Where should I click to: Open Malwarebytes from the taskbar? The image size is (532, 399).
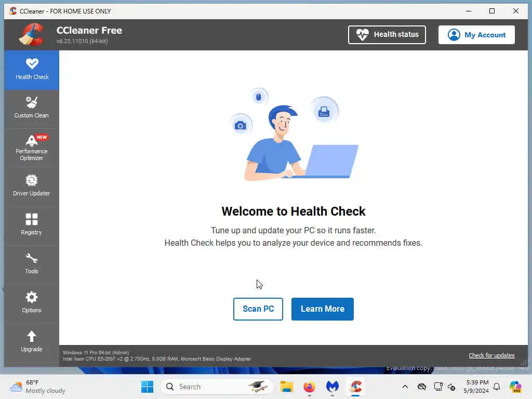(x=332, y=387)
